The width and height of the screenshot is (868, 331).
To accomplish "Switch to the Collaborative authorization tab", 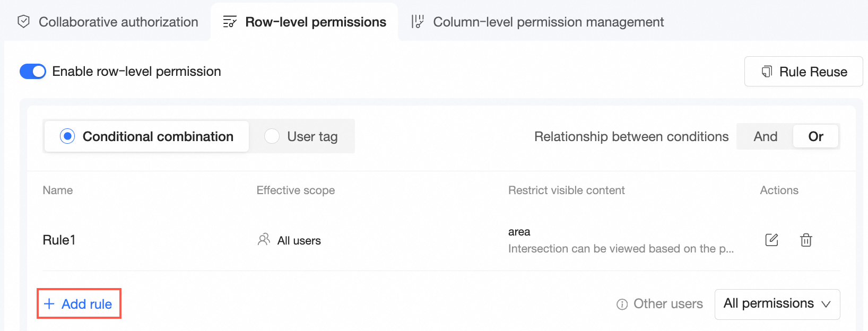I will tap(118, 22).
